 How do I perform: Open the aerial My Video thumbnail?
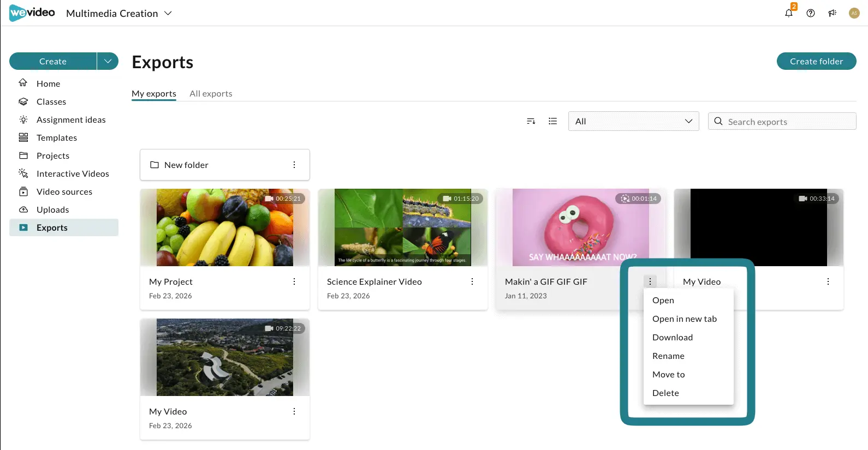pos(225,357)
